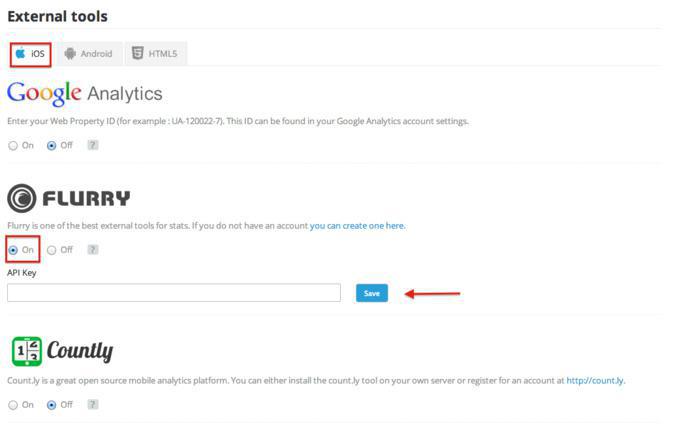The image size is (673, 426).
Task: Enable Google Analytics with the On radio
Action: pos(13,145)
